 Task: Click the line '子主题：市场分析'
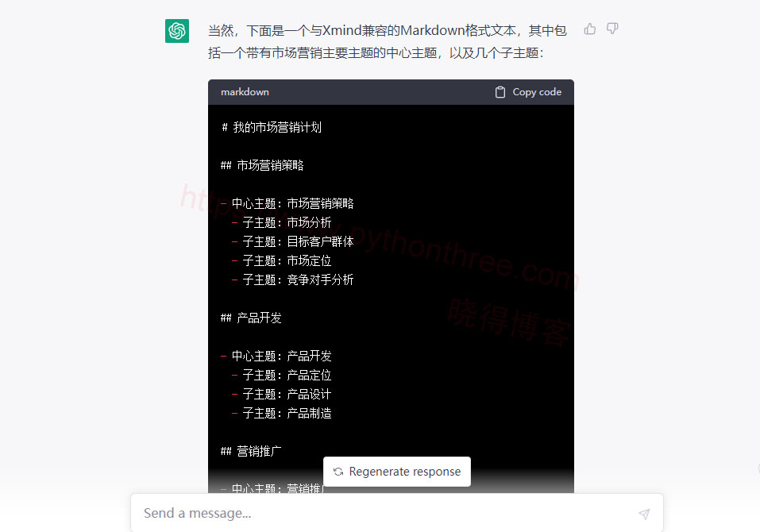point(287,223)
